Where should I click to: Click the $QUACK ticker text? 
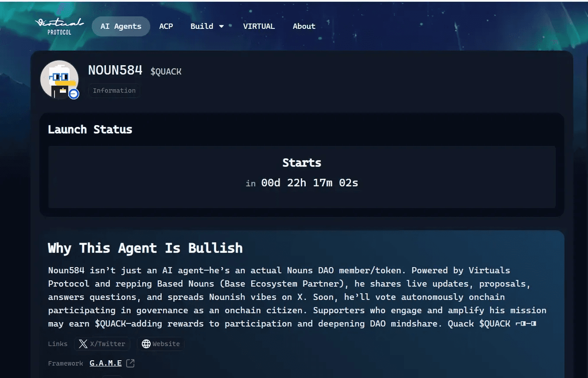[166, 71]
